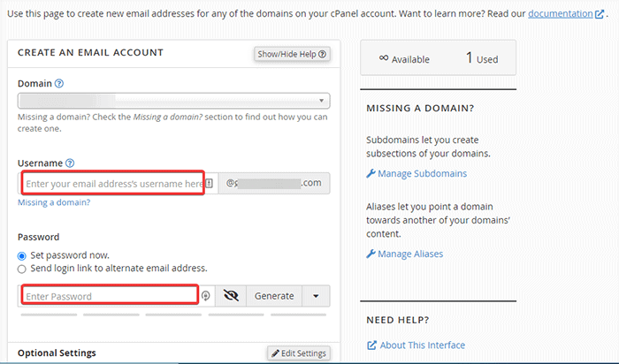Focus the Enter Password field
The height and width of the screenshot is (364, 619).
point(108,296)
